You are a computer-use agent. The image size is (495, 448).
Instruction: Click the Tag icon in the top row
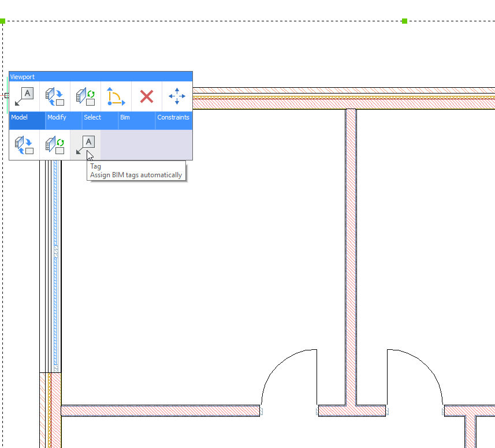[x=24, y=96]
